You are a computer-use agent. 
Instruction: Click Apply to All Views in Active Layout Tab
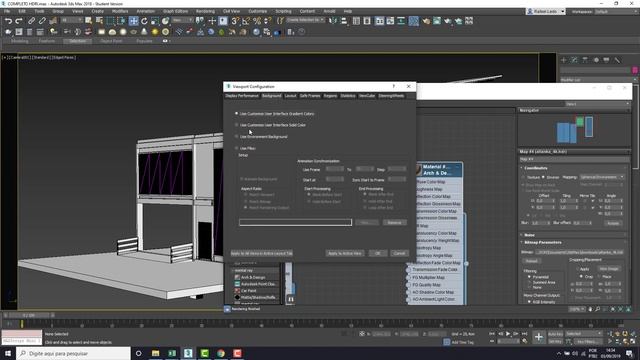coord(262,253)
